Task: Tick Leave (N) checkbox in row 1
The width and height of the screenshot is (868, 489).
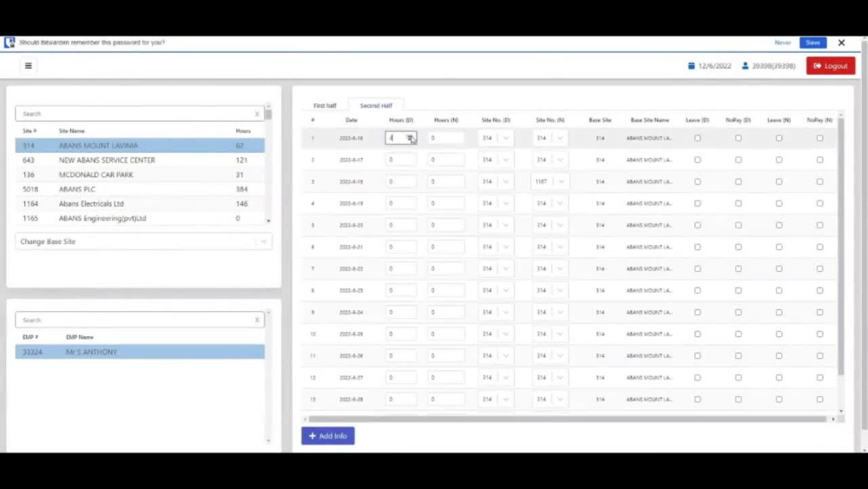Action: click(x=779, y=138)
